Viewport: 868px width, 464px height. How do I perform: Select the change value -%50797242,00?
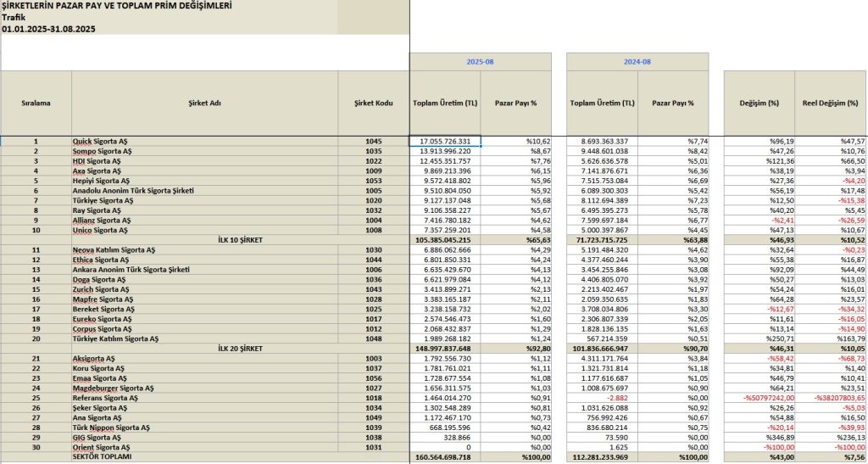[x=759, y=398]
